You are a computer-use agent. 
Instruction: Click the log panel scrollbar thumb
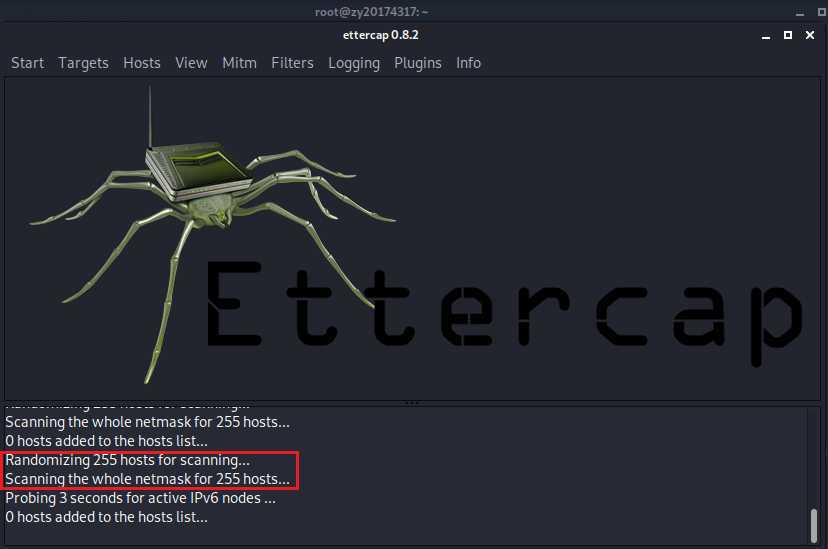(x=814, y=525)
